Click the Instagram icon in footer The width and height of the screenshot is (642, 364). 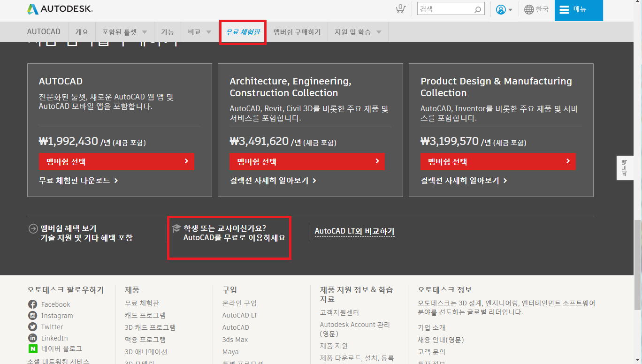click(32, 316)
